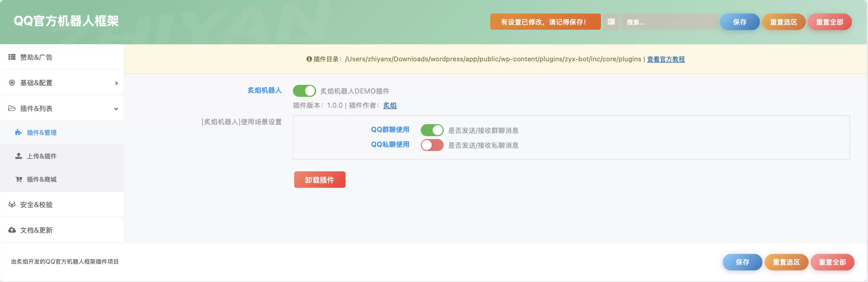Click the QQ群聊使用 label
Viewport: 868px width, 282px height.
pyautogui.click(x=390, y=130)
